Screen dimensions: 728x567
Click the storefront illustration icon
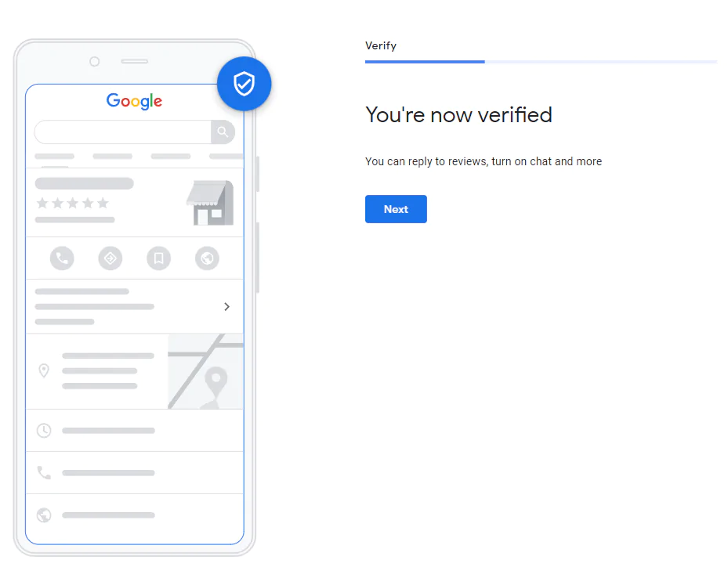pyautogui.click(x=210, y=203)
